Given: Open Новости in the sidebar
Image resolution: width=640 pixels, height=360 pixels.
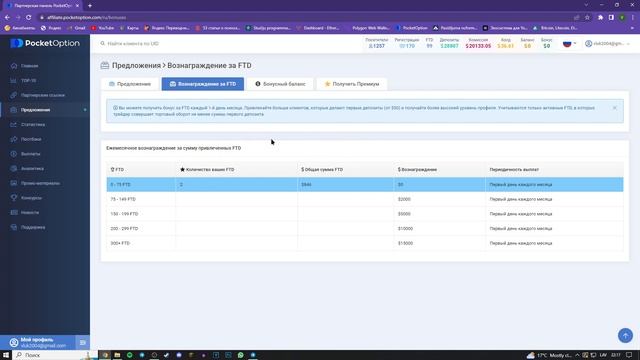Looking at the screenshot, I should coord(30,213).
